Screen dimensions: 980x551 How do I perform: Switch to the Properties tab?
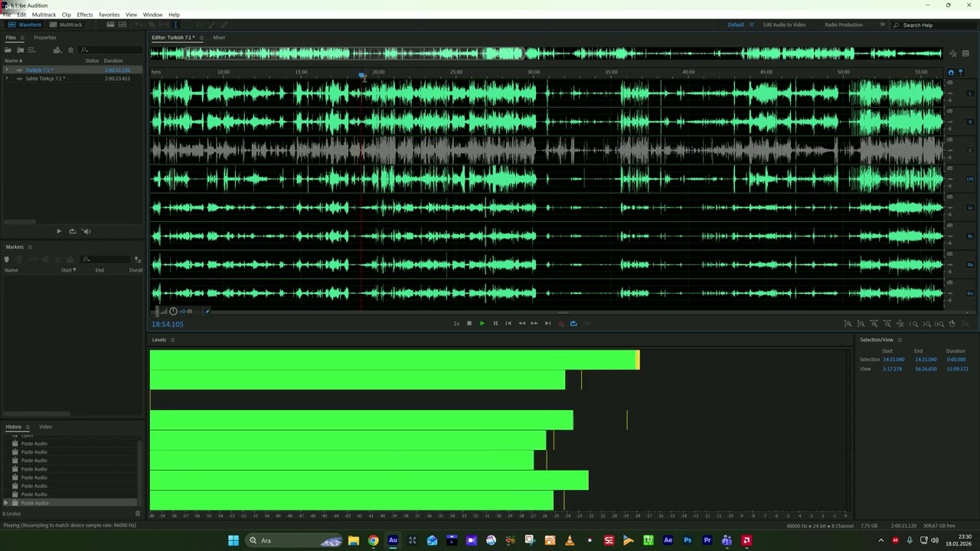point(44,37)
